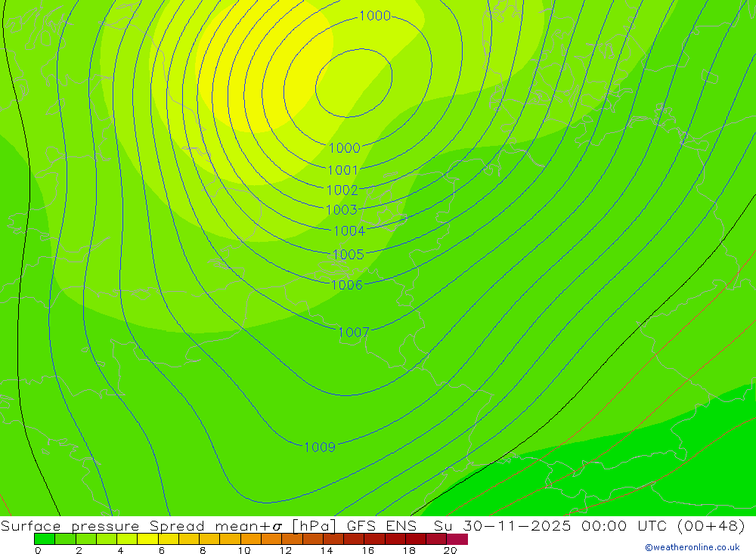Select the legend swatch starting at the 2 mark

coord(86,539)
